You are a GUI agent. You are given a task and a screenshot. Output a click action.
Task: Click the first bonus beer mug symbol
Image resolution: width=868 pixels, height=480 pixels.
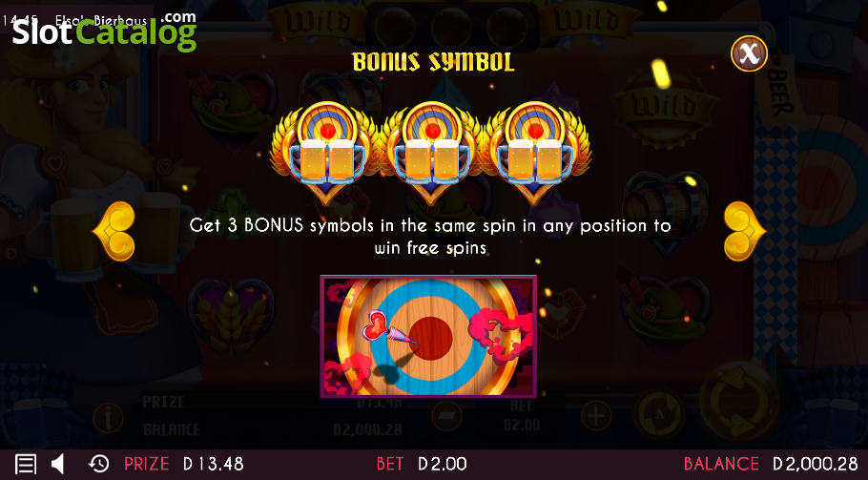point(326,153)
